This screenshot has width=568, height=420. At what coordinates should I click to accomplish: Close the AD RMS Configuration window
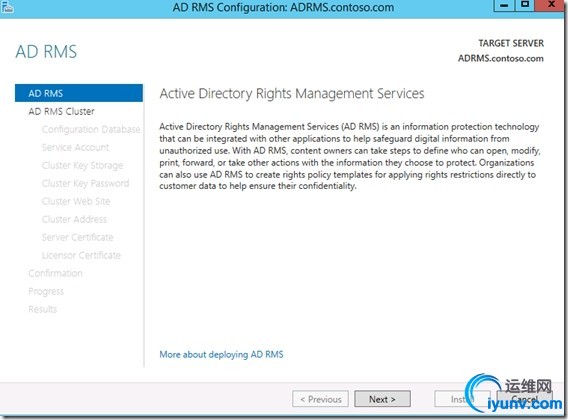(x=551, y=5)
